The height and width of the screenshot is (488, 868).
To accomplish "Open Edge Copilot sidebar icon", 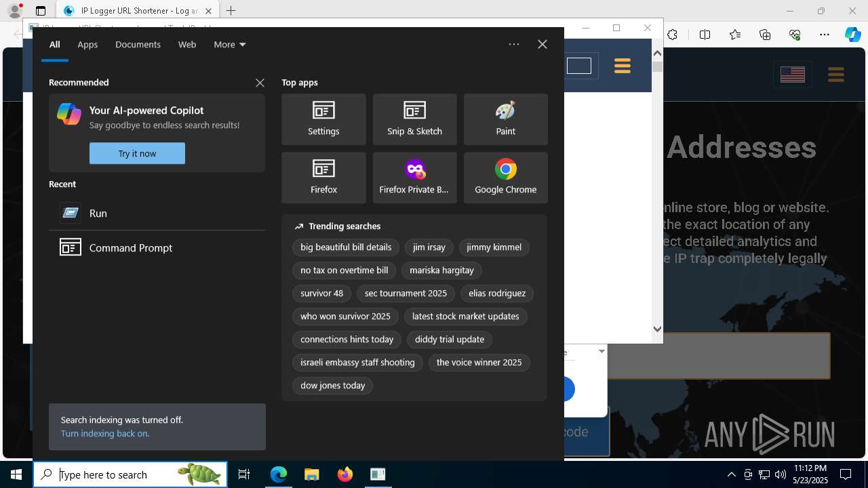I will click(852, 35).
